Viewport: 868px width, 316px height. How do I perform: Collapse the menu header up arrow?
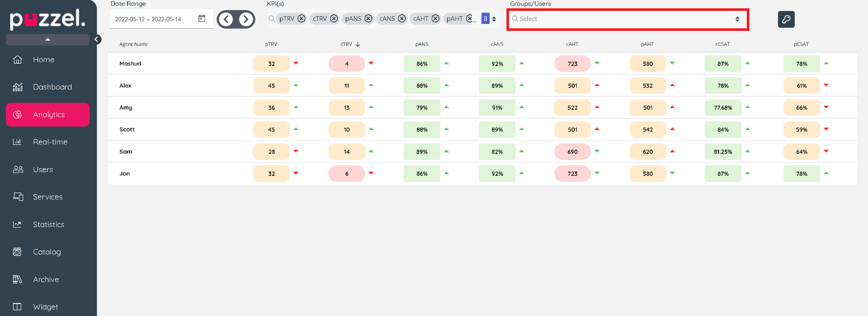click(48, 39)
